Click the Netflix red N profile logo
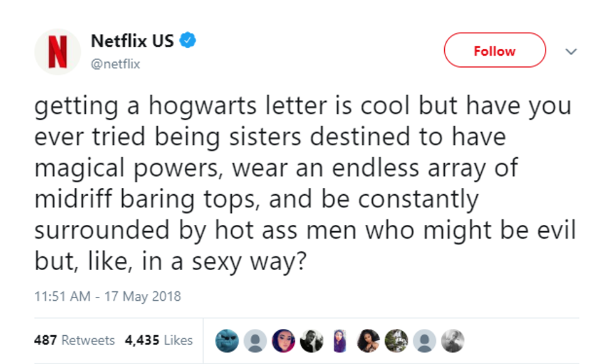The height and width of the screenshot is (364, 614). (58, 52)
